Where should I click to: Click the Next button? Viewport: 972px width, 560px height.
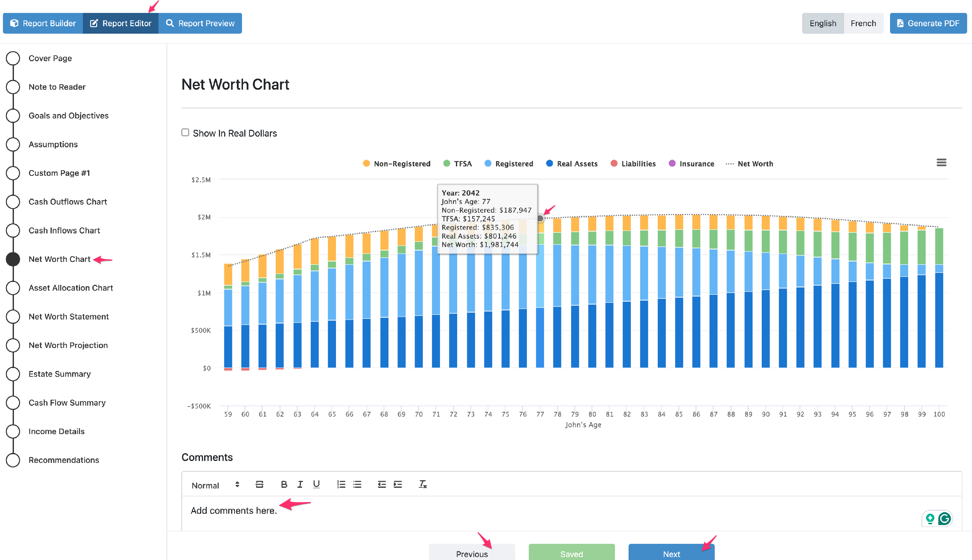(671, 553)
